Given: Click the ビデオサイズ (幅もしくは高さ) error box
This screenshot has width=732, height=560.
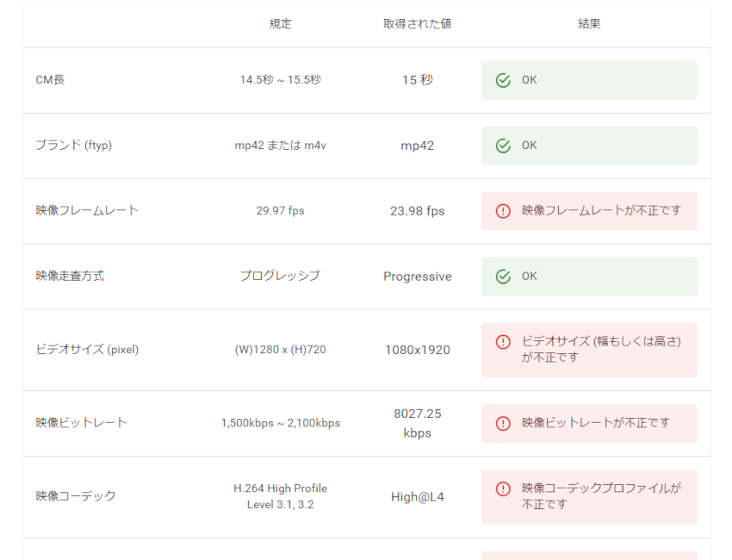Looking at the screenshot, I should pyautogui.click(x=589, y=350).
